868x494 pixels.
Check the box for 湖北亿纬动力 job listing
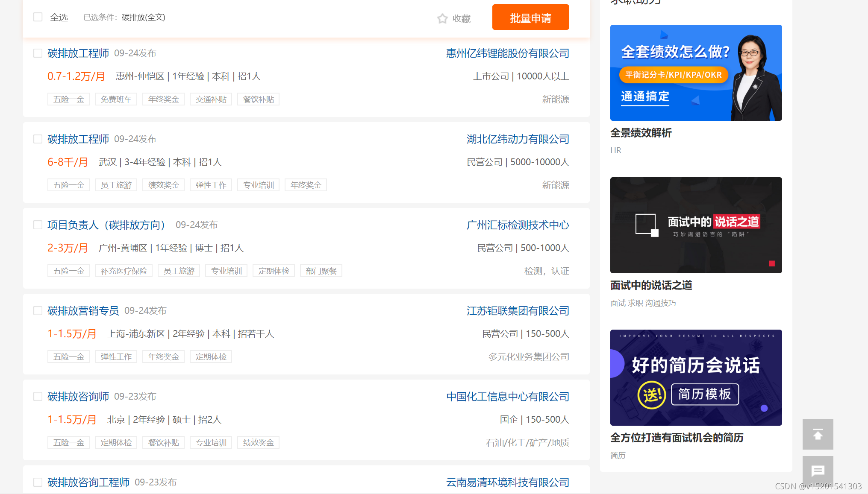point(38,139)
